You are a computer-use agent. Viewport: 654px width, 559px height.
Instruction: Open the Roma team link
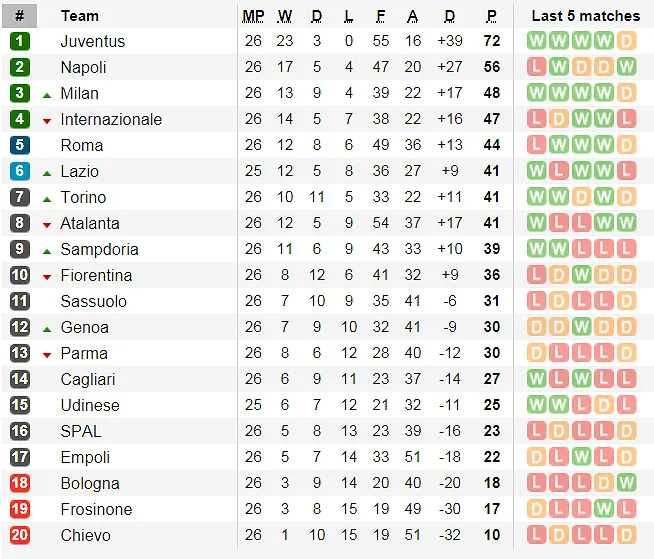click(82, 145)
